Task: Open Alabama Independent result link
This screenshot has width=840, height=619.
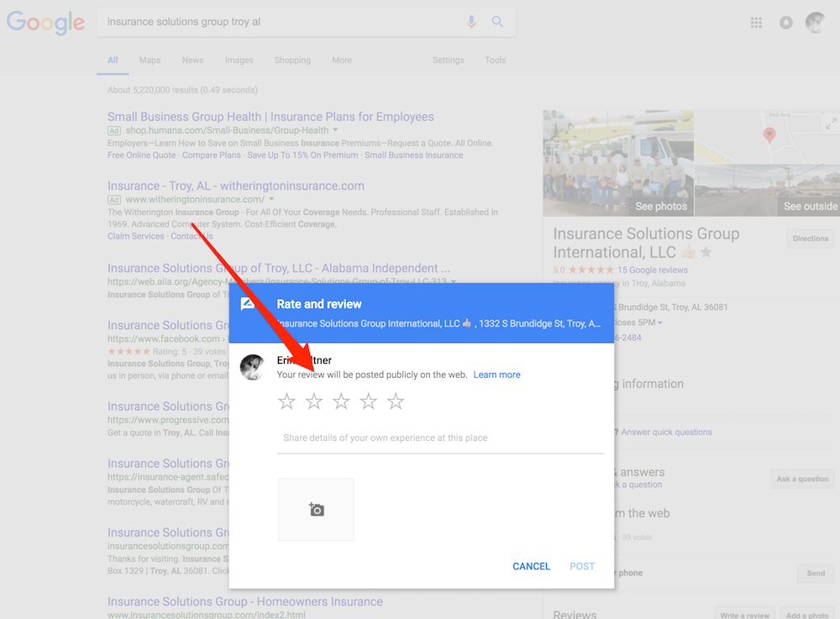Action: [x=279, y=268]
